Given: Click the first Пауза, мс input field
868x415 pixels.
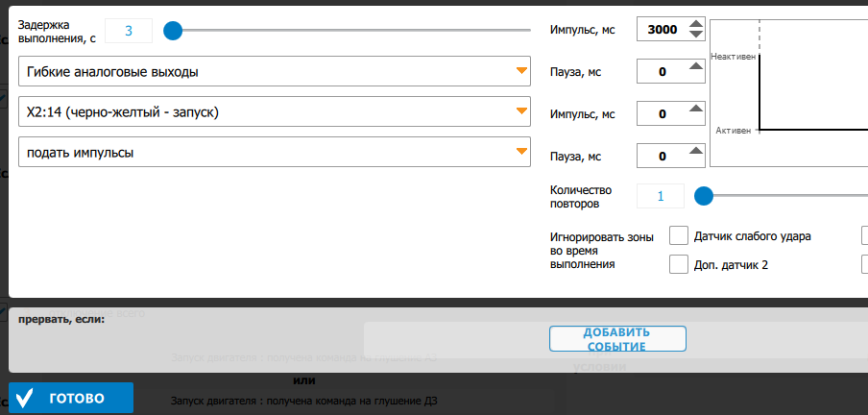Looking at the screenshot, I should 661,72.
